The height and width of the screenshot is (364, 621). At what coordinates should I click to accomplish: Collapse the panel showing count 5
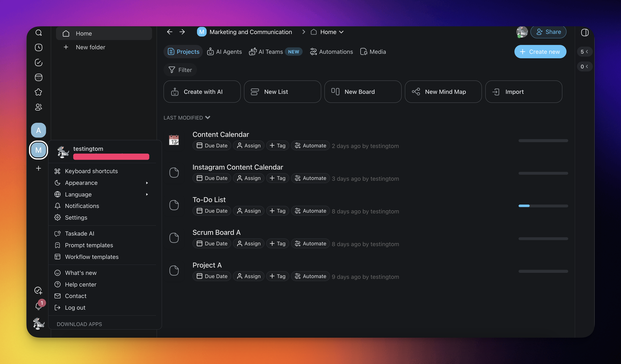click(584, 52)
